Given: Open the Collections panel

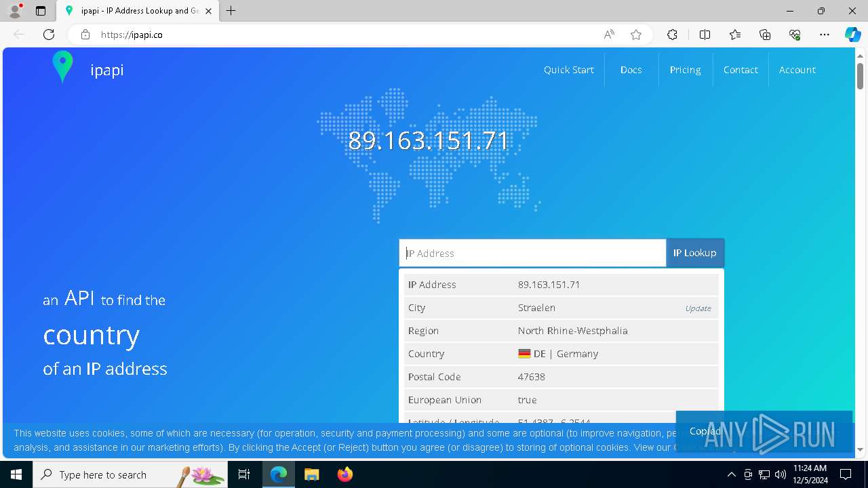Looking at the screenshot, I should (x=765, y=35).
